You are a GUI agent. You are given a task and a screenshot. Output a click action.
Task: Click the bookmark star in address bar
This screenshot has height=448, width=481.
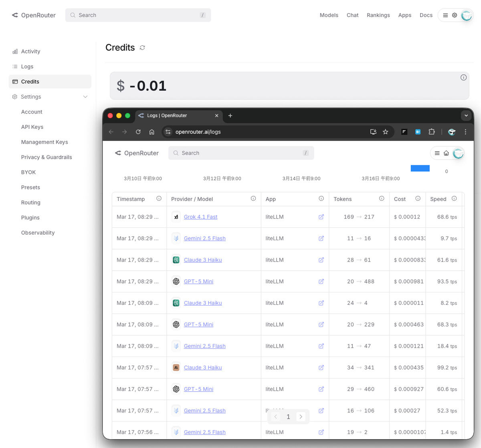point(385,132)
